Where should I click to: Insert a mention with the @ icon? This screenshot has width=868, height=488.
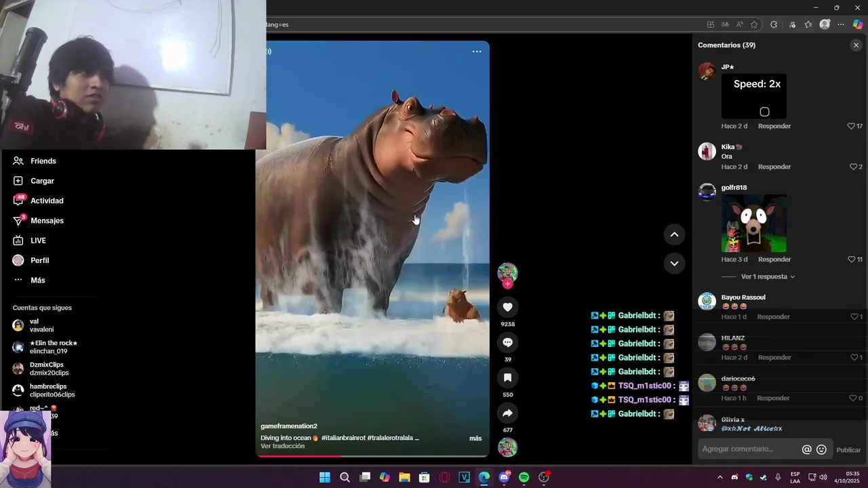click(806, 449)
